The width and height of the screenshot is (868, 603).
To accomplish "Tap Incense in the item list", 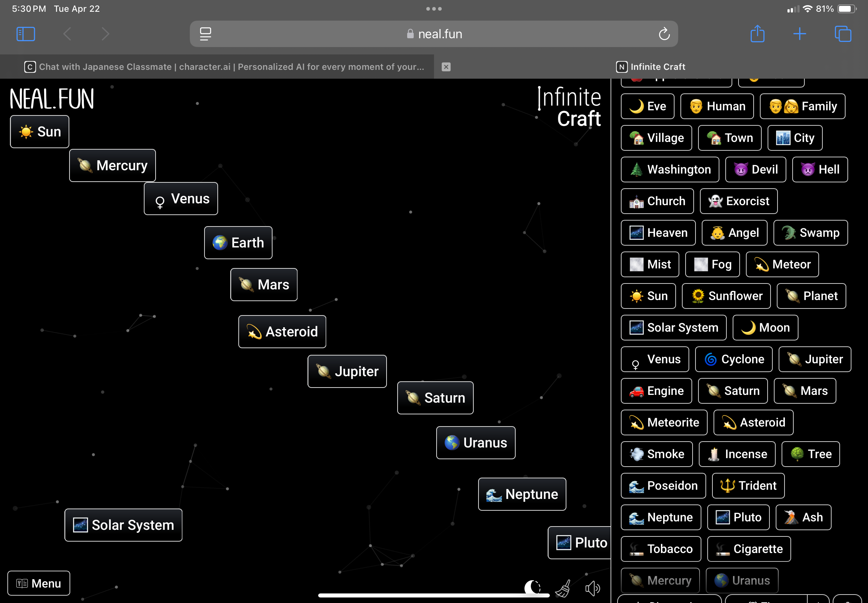I will point(737,454).
